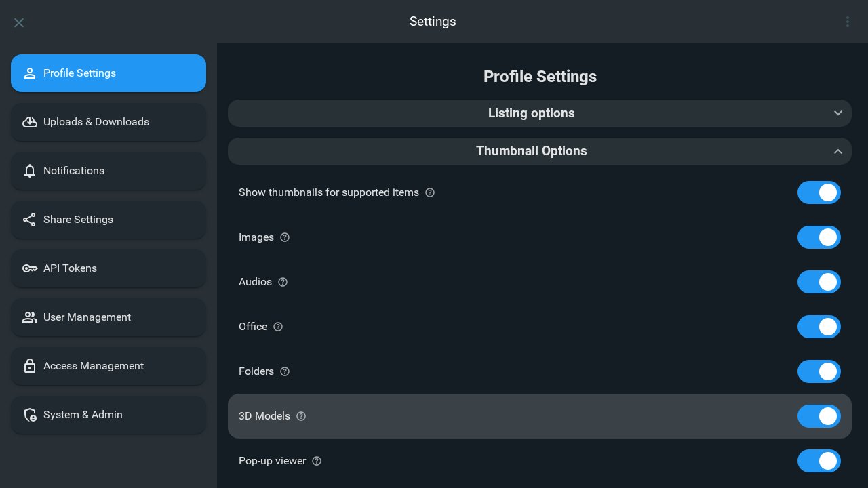The height and width of the screenshot is (488, 868).
Task: Open Uploads & Downloads settings
Action: coord(108,122)
